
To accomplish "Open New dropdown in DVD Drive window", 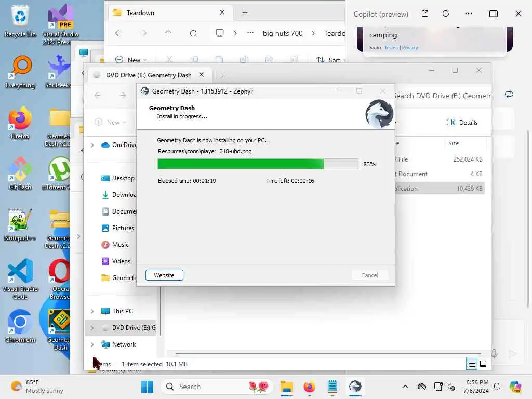I will [110, 122].
